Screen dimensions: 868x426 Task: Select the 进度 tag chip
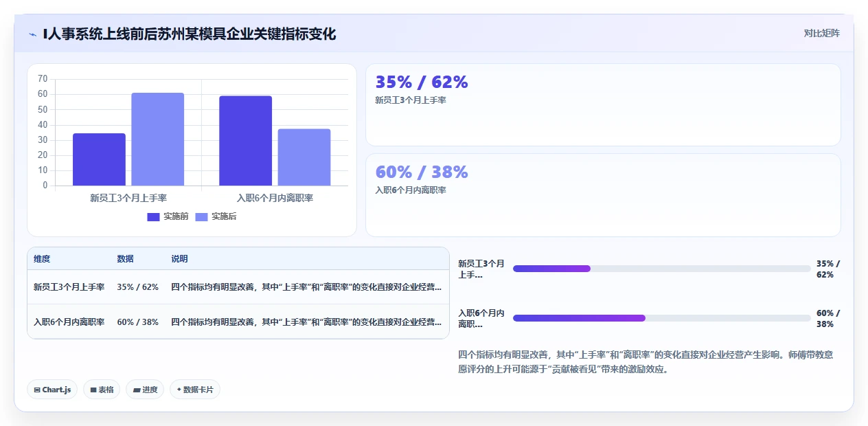pos(145,390)
